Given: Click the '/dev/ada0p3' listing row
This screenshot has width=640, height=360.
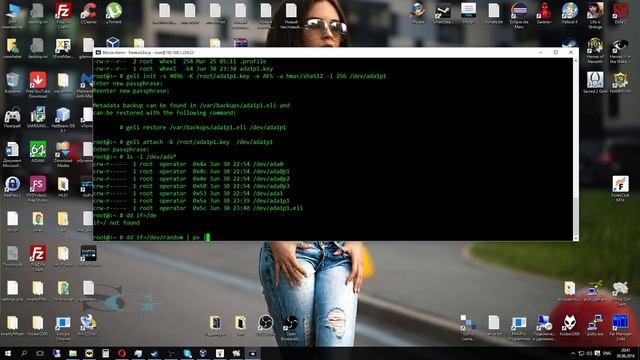Looking at the screenshot, I should coord(191,186).
